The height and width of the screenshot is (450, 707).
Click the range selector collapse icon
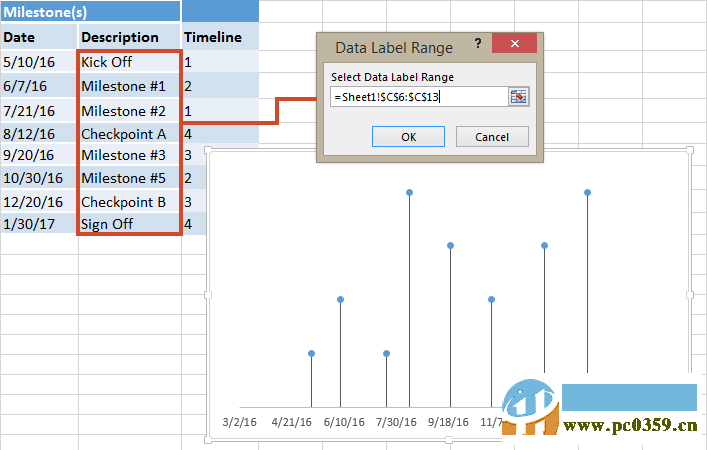click(519, 96)
